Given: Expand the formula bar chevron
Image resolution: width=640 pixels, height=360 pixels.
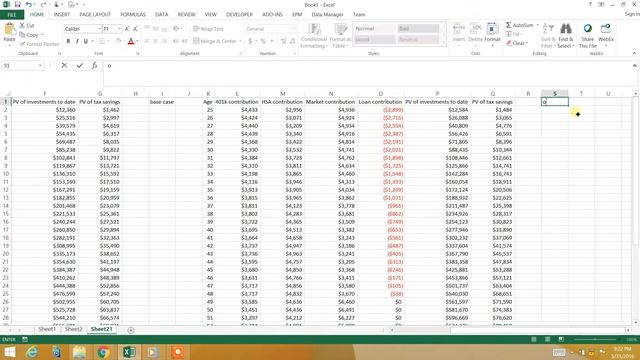Looking at the screenshot, I should [x=634, y=66].
